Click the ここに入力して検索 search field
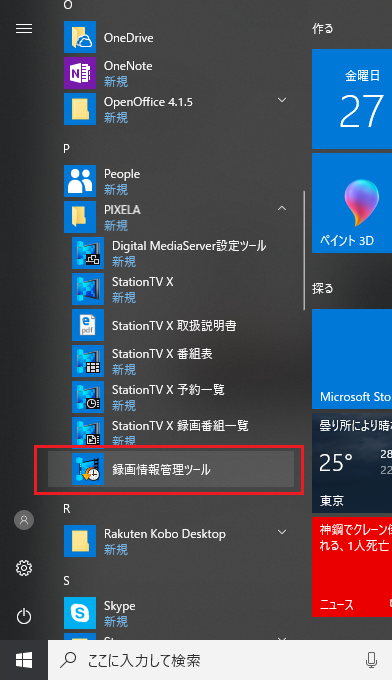The width and height of the screenshot is (392, 680). pos(220,660)
